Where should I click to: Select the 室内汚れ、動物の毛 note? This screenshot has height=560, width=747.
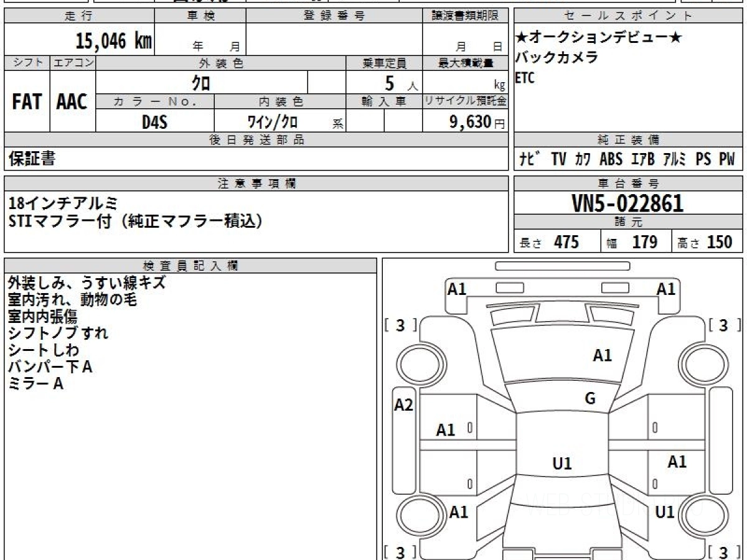pyautogui.click(x=72, y=300)
